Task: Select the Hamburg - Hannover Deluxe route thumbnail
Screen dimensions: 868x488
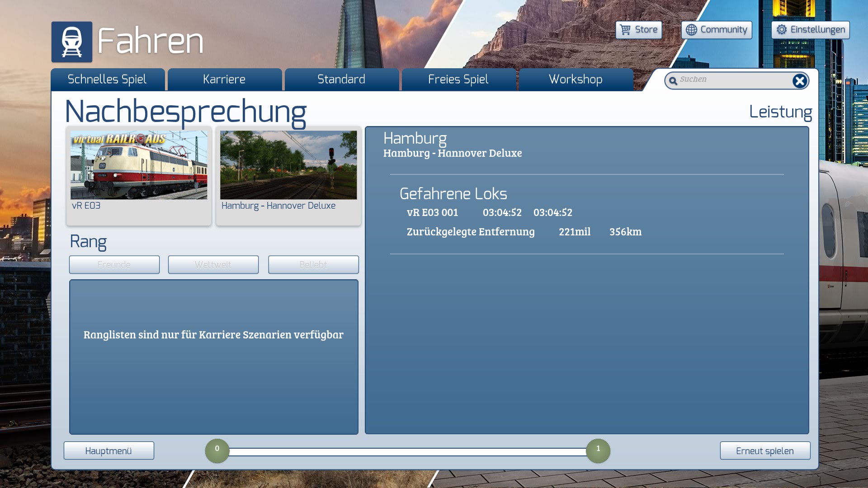Action: [288, 165]
